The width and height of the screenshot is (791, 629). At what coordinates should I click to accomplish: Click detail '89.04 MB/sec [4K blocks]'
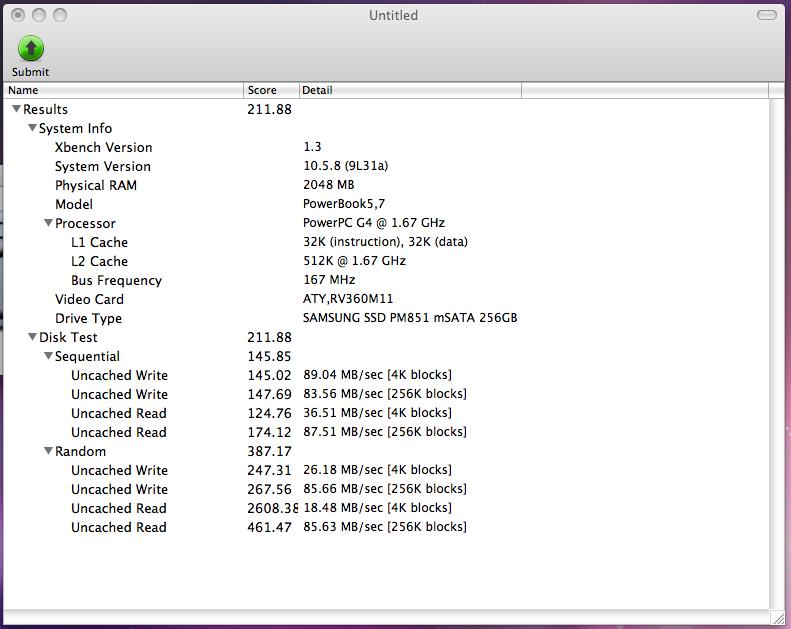pos(377,375)
